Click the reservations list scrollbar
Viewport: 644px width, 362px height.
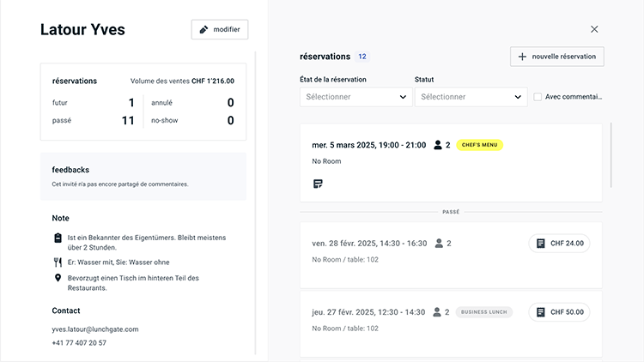(611, 154)
